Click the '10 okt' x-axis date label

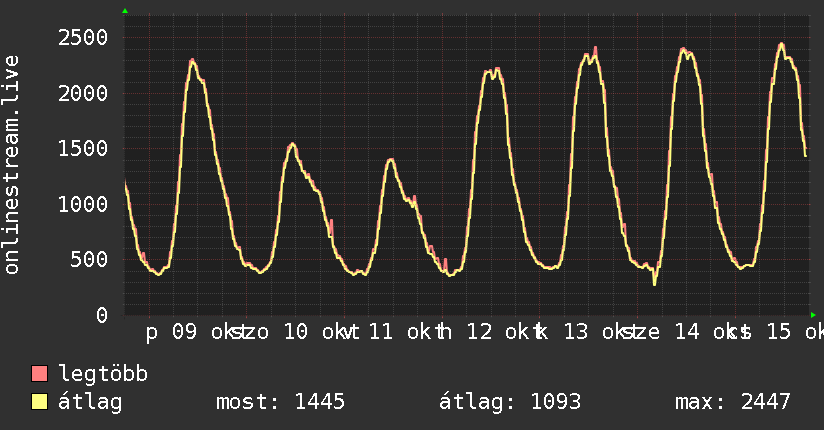[x=322, y=332]
